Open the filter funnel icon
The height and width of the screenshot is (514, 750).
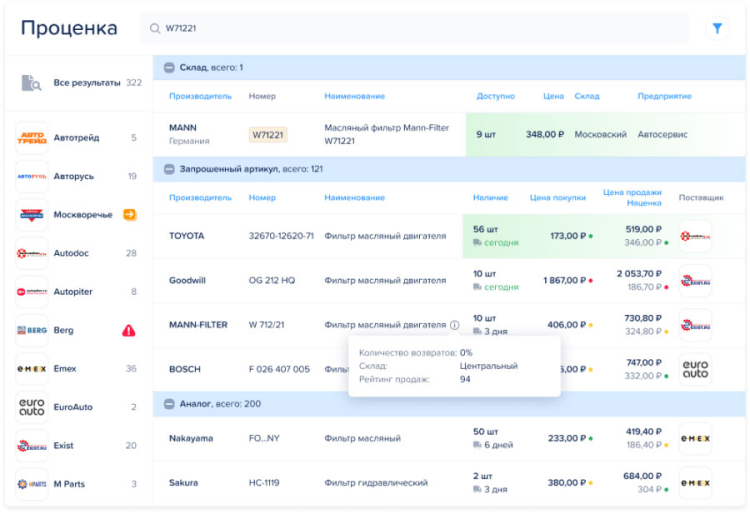[717, 29]
